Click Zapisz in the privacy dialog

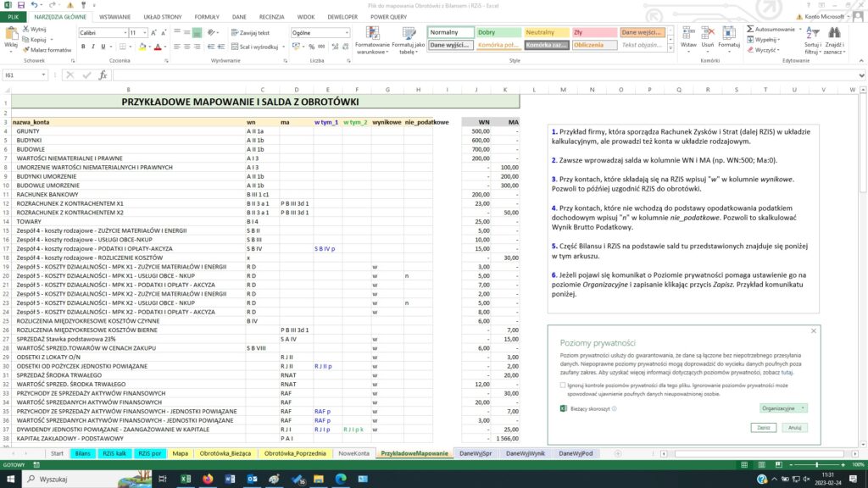763,428
